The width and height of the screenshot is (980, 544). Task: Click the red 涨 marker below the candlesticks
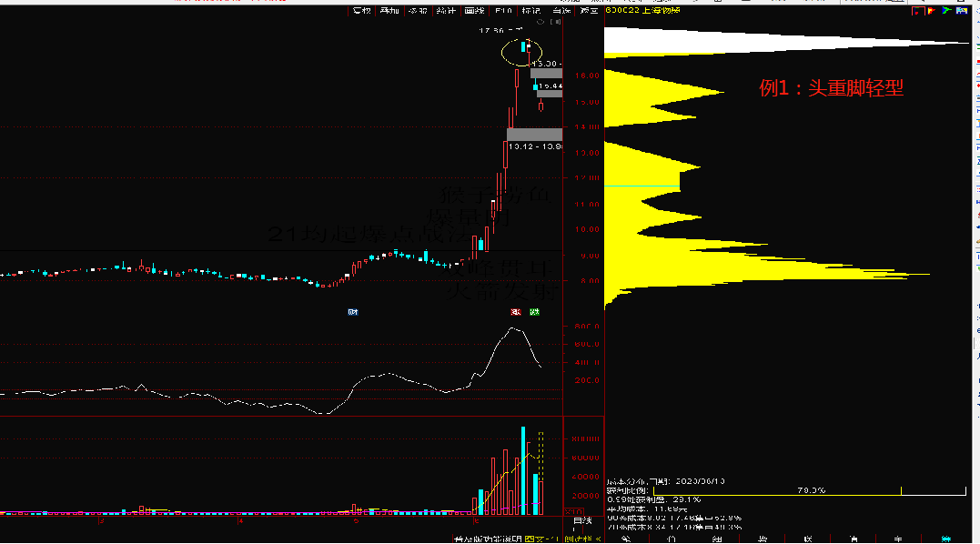516,312
